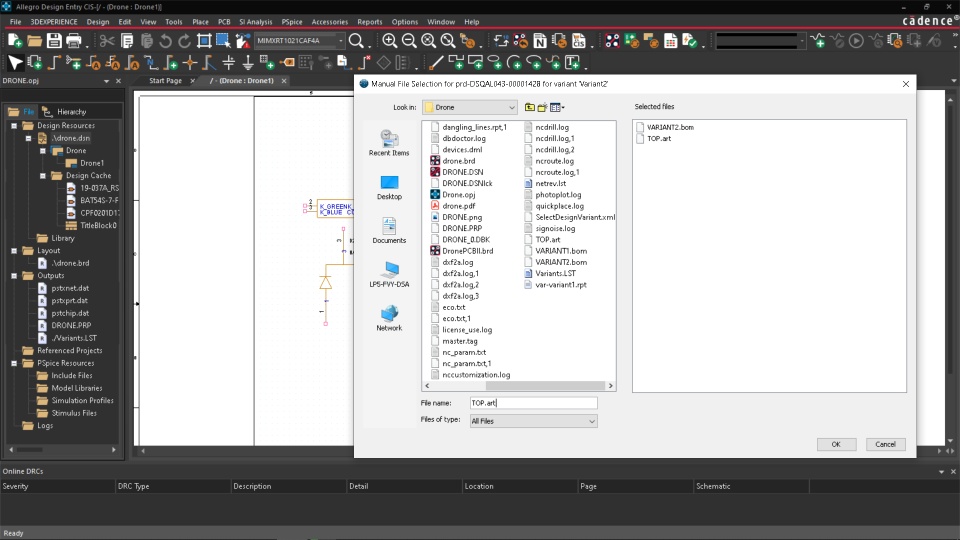Collapse the PSpice Resources tree node
960x540 pixels.
click(14, 363)
